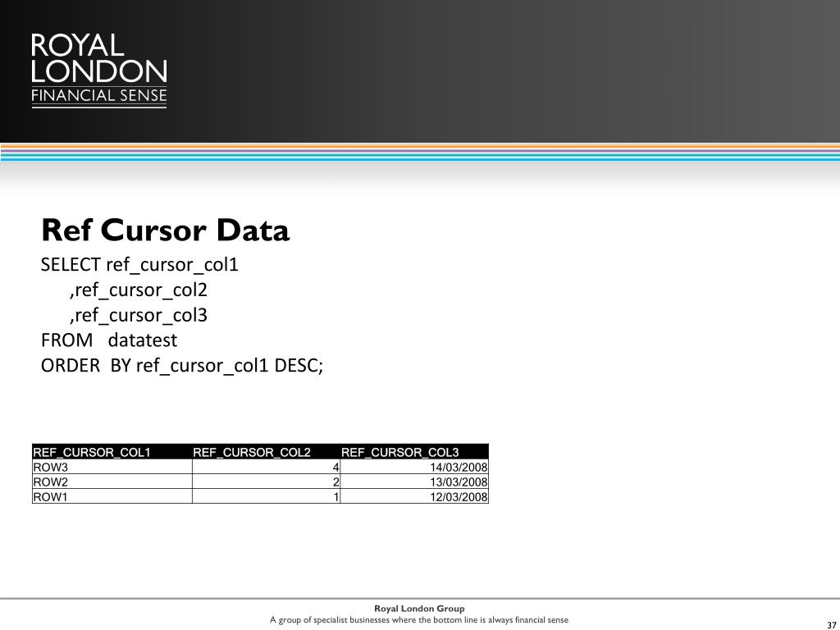Click the 'Royal London Group' footer title
The image size is (840, 630).
pyautogui.click(x=419, y=609)
